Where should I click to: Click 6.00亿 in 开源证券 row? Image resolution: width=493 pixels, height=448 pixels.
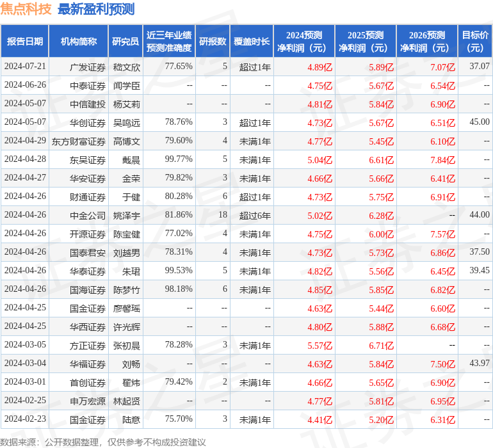coord(381,234)
